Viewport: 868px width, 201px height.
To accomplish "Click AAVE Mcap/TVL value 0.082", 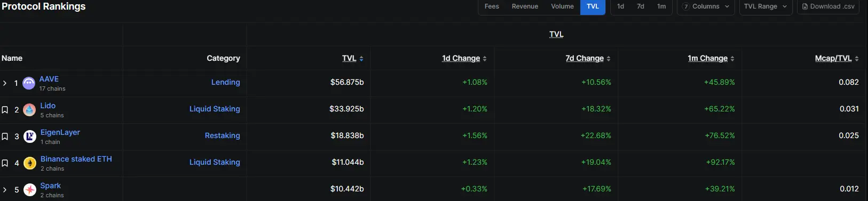I will point(849,82).
